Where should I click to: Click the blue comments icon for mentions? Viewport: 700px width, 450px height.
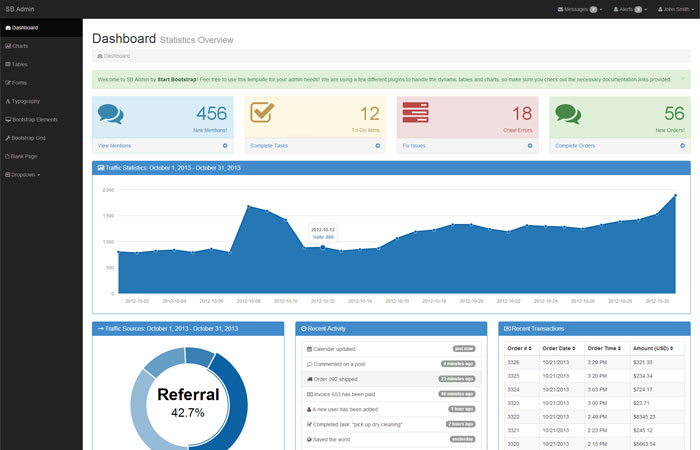coord(111,114)
